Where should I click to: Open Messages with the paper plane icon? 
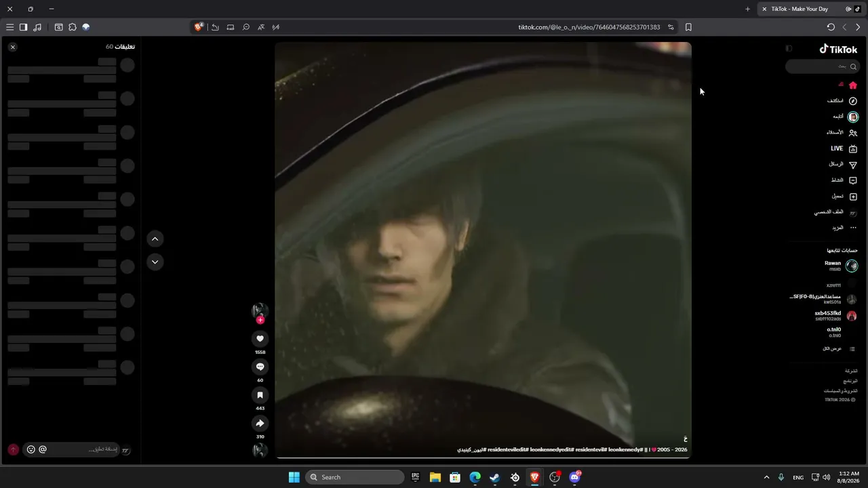coord(853,165)
